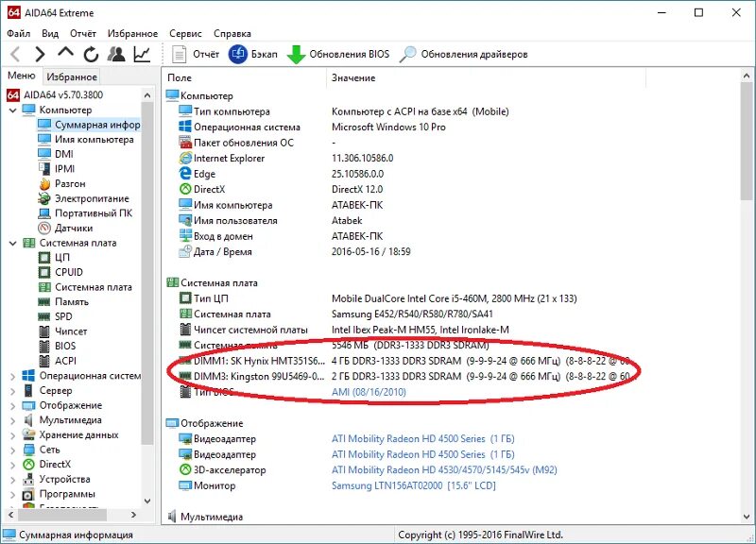Expand the Сервер tree node
This screenshot has height=544, width=756.
(x=13, y=391)
